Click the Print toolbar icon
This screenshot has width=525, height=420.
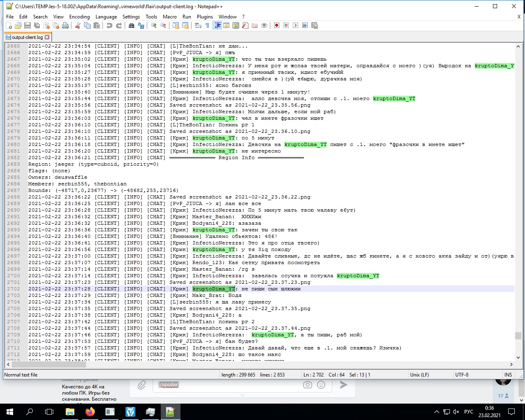coord(65,25)
